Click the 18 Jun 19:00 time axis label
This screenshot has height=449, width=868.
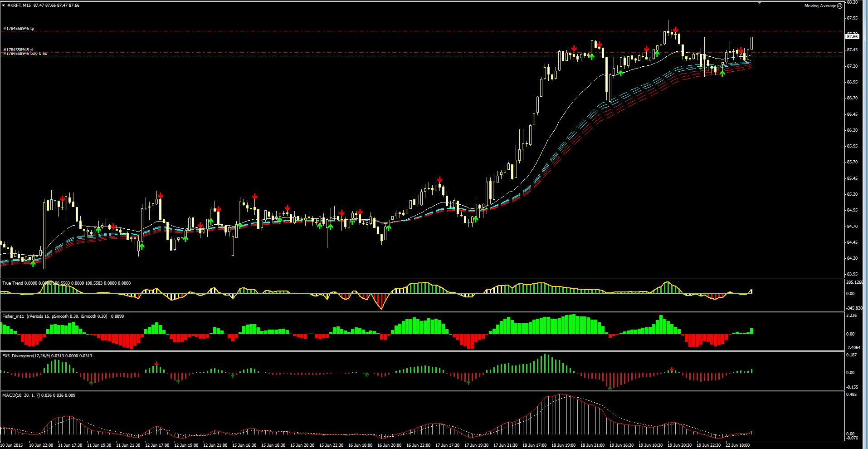[x=563, y=445]
